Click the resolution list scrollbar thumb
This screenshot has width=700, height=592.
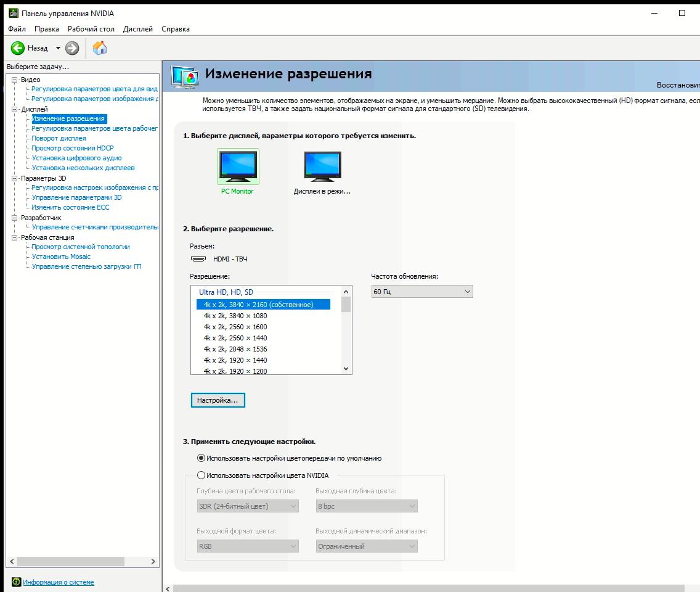346,304
